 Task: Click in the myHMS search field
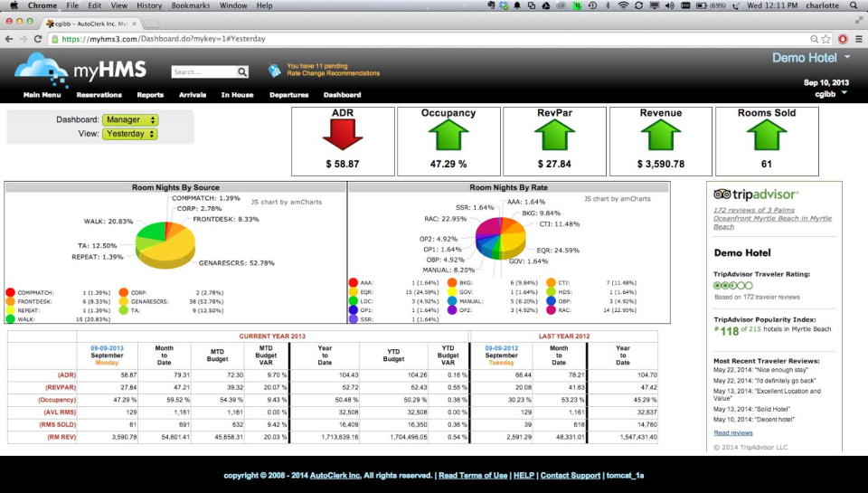coord(203,72)
